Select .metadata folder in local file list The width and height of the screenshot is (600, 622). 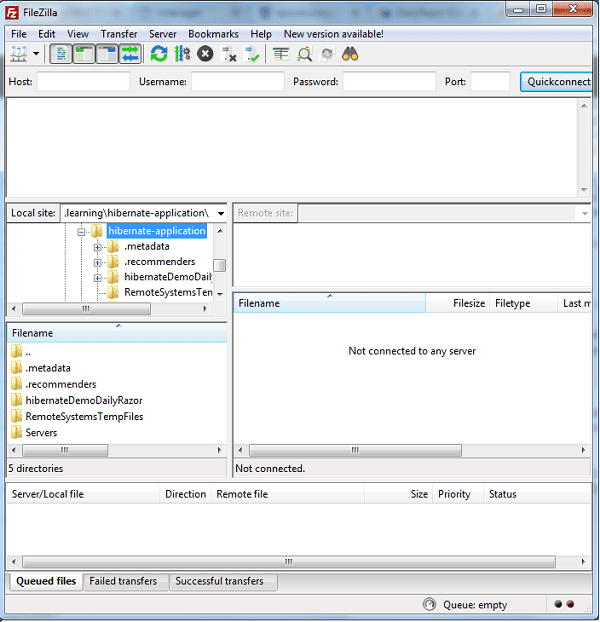click(x=48, y=368)
